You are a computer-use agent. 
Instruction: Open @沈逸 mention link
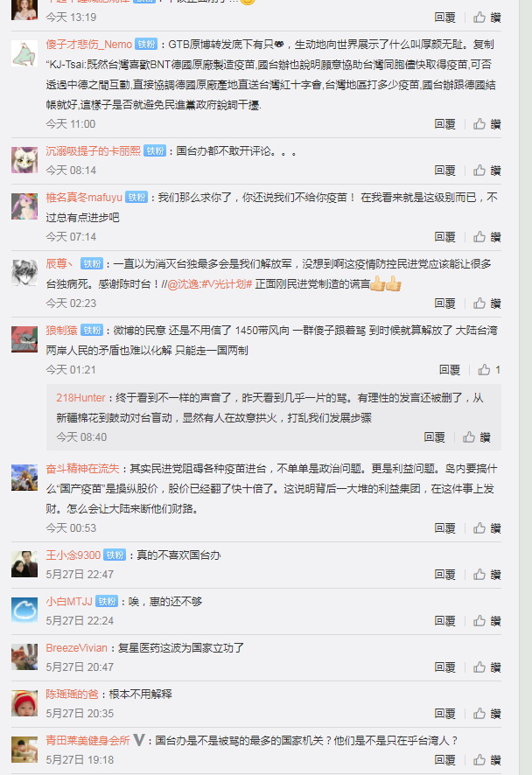(183, 284)
